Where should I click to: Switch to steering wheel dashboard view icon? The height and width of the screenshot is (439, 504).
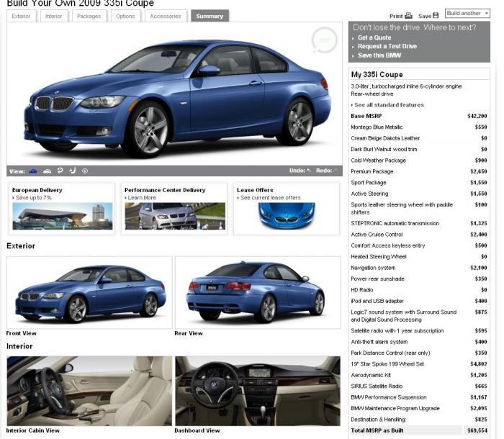pyautogui.click(x=85, y=171)
